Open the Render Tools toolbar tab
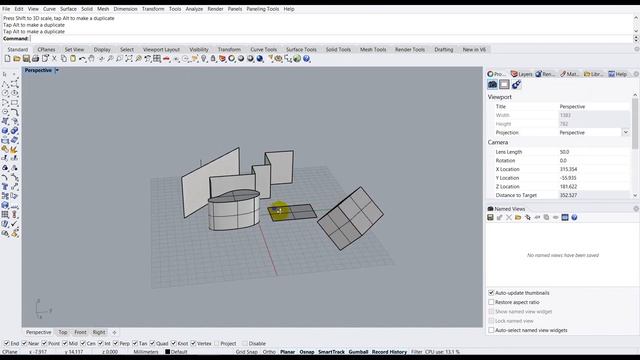The height and width of the screenshot is (360, 640). 410,49
